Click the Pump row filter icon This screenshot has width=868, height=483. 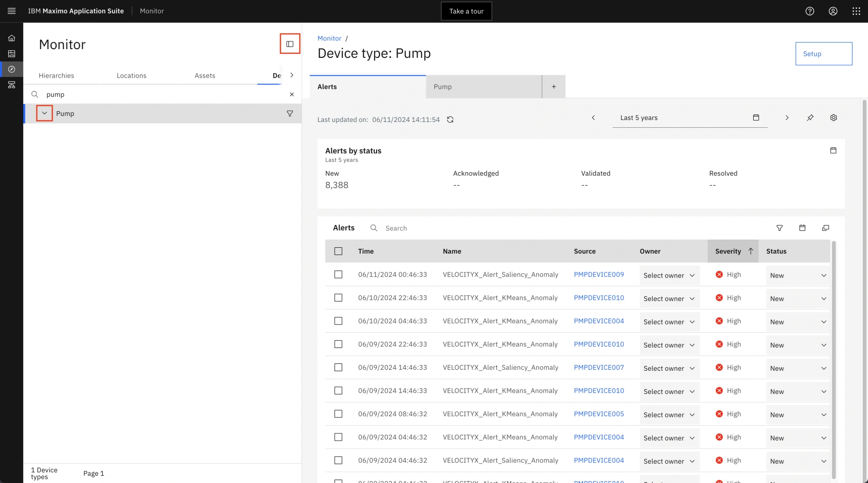coord(290,114)
